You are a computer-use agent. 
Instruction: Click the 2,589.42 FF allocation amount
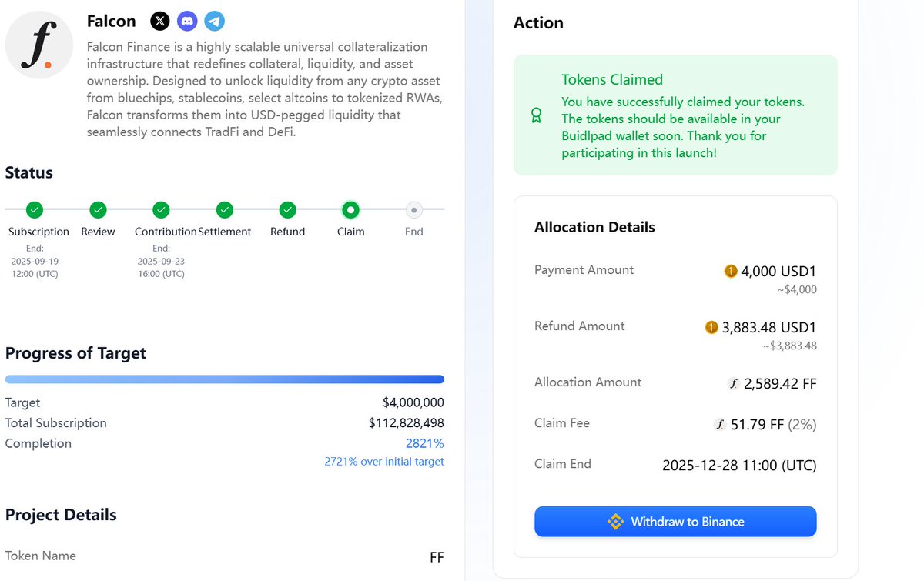coord(780,383)
